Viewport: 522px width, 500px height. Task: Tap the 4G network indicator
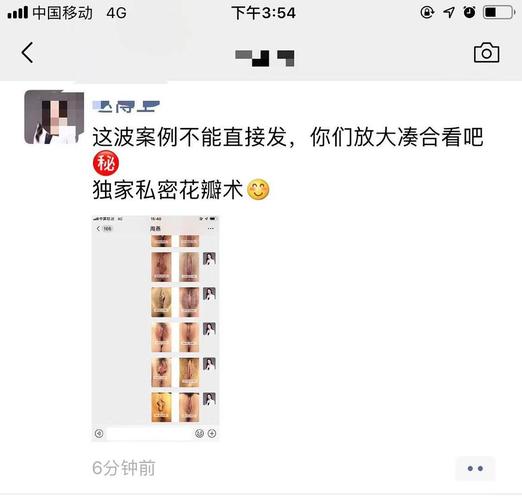[116, 13]
